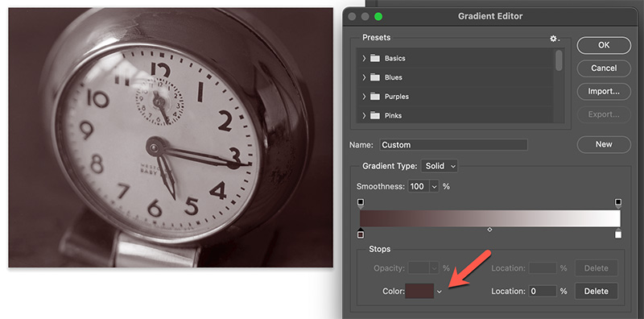Viewport: 644px width, 319px height.
Task: Select the white right color stop
Action: (x=618, y=234)
